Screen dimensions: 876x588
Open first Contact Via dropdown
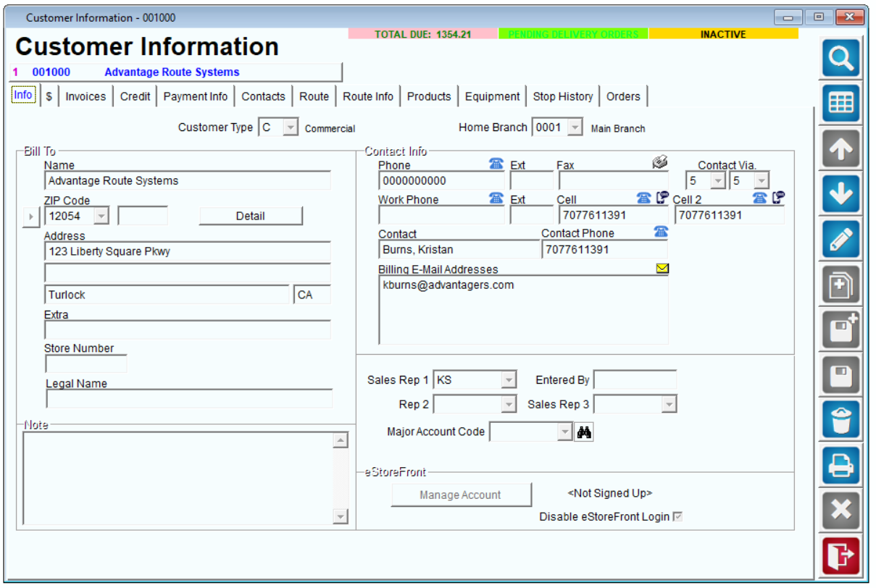pyautogui.click(x=718, y=181)
